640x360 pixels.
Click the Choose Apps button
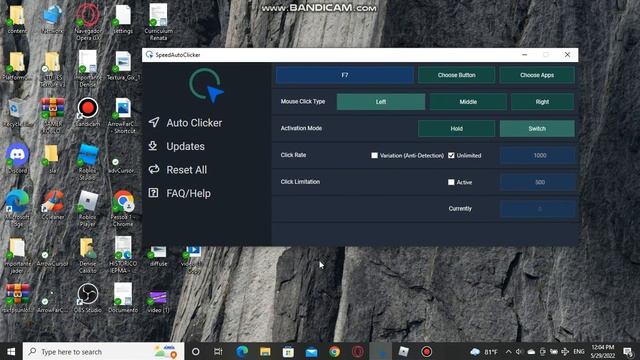point(537,75)
